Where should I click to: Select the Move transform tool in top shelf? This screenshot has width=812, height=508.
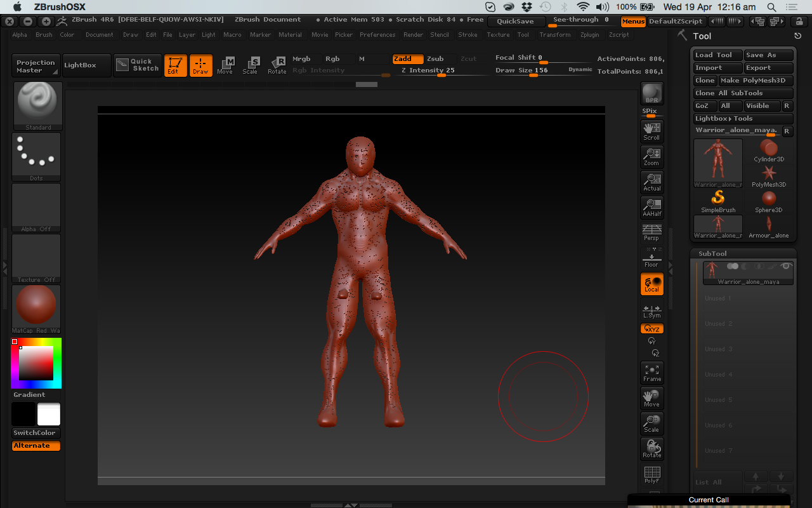[225, 65]
